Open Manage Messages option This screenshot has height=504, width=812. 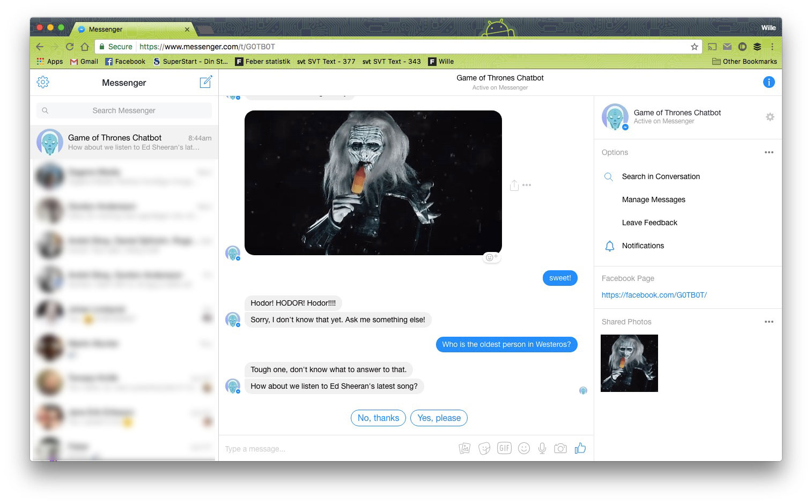pos(654,199)
